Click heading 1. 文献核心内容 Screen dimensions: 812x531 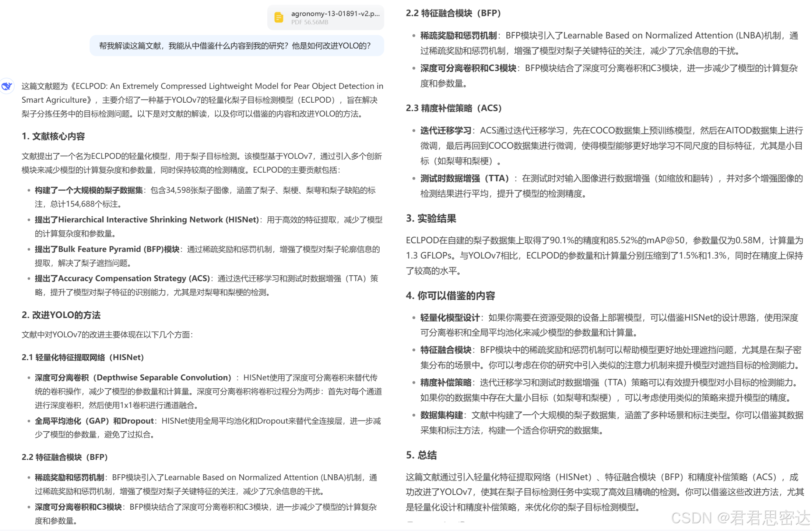point(53,136)
